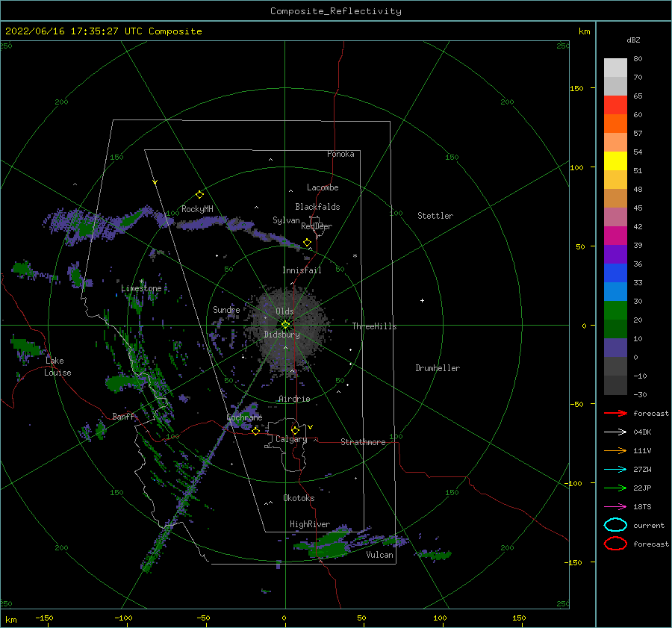Select the magenta 39-42 dBZ swatch
This screenshot has height=628, width=672.
pyautogui.click(x=615, y=235)
